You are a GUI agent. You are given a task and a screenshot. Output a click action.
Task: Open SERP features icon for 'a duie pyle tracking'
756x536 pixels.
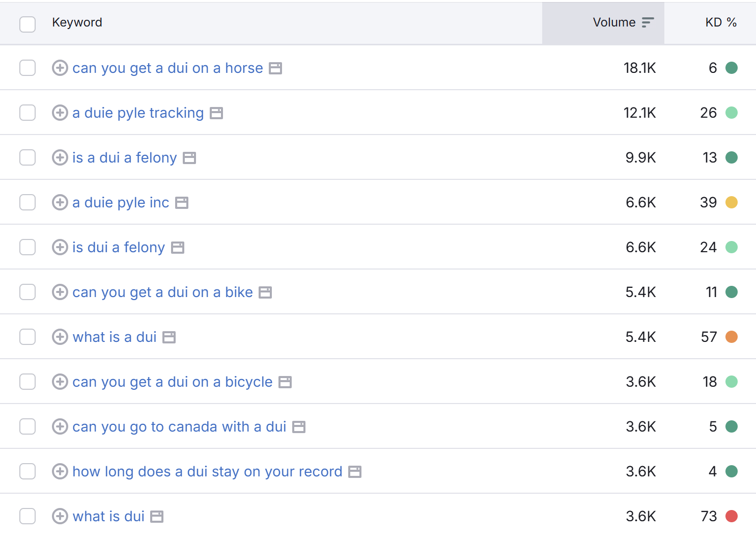[x=216, y=113]
